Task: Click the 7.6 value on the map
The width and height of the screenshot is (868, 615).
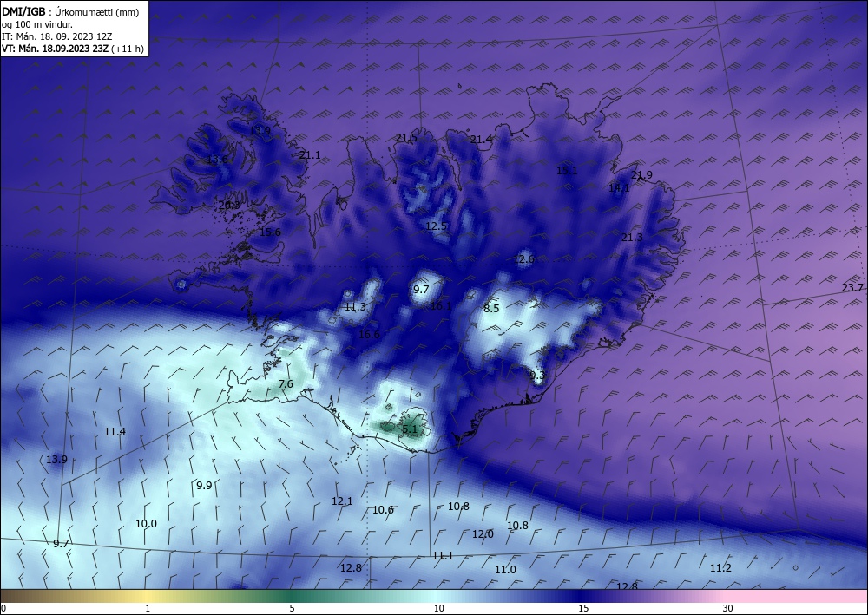Action: 286,384
